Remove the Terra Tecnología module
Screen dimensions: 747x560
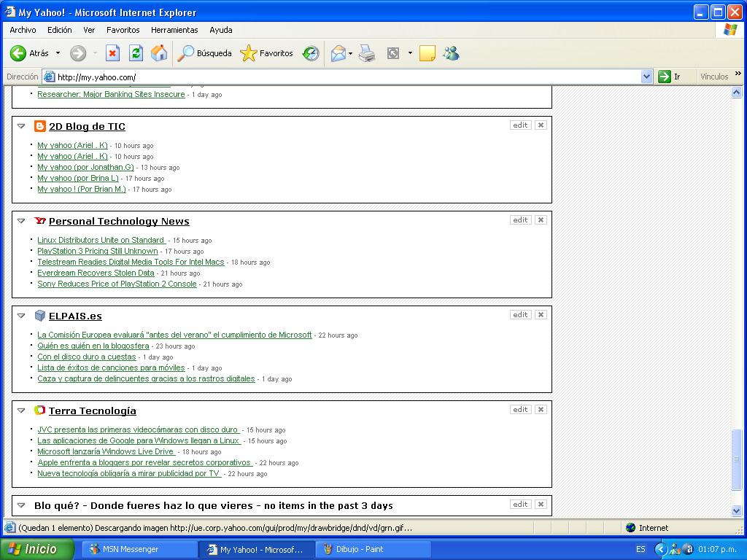coord(541,410)
